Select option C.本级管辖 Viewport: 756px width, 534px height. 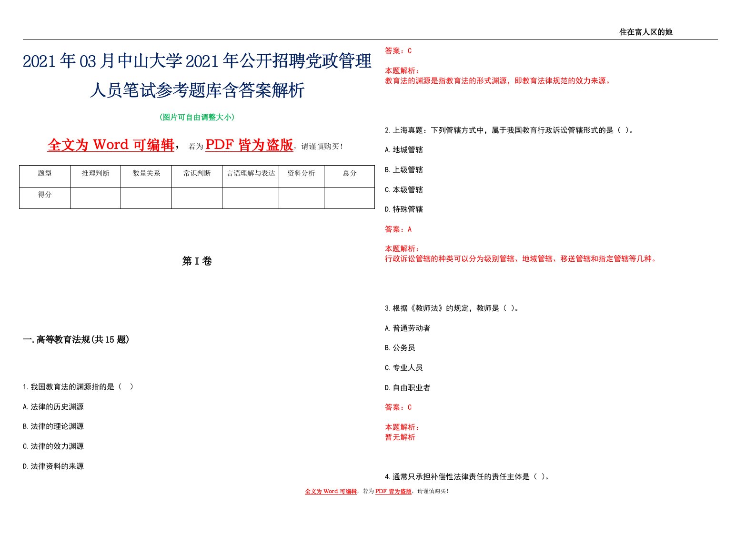(x=404, y=190)
